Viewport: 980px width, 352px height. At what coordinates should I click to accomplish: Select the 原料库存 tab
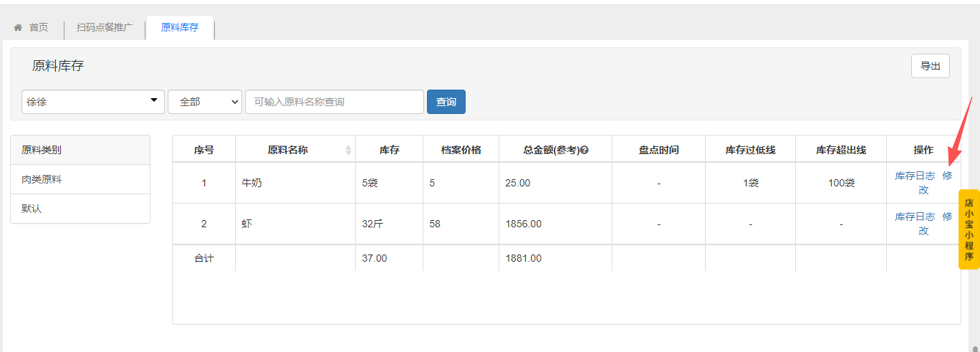(180, 28)
